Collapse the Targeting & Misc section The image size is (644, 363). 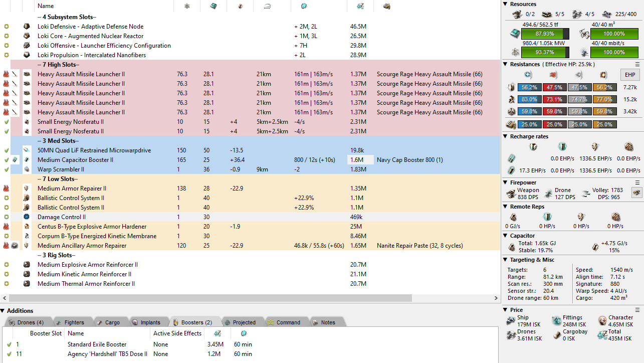point(506,260)
